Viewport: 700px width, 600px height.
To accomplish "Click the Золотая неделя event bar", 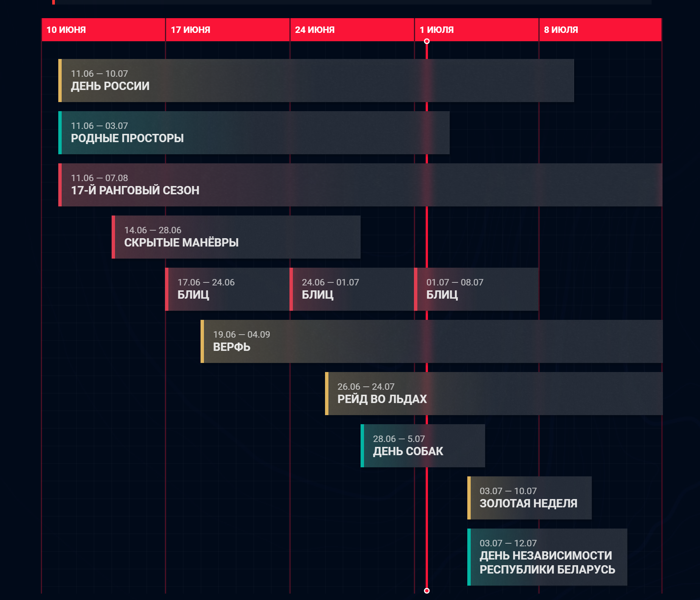I will [x=529, y=498].
